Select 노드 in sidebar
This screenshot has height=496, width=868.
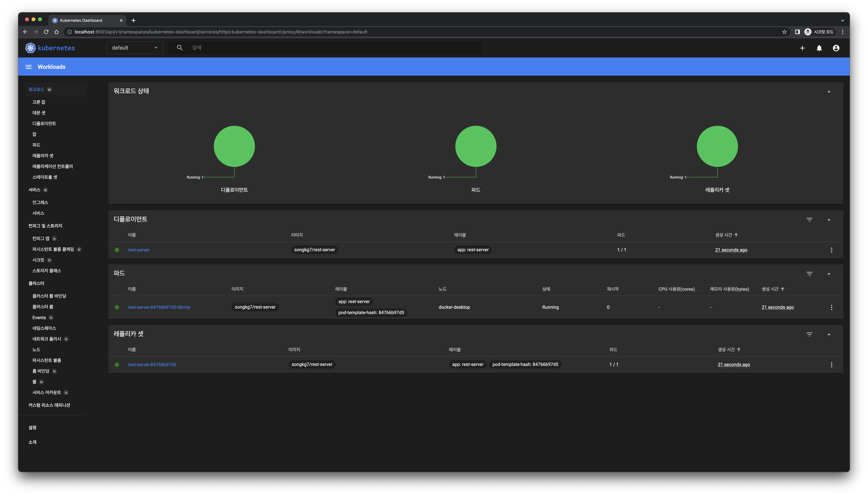(36, 350)
